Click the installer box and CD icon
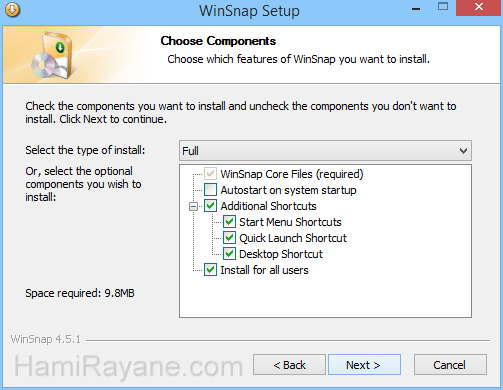This screenshot has width=503, height=390. click(x=53, y=55)
